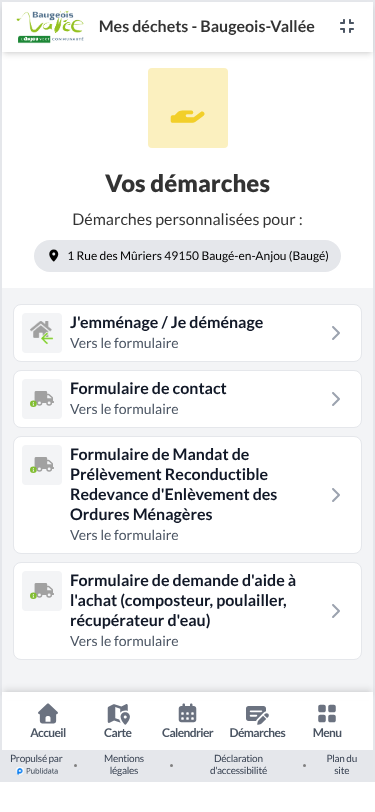Open the Carte map tab
The width and height of the screenshot is (375, 812).
pos(118,721)
